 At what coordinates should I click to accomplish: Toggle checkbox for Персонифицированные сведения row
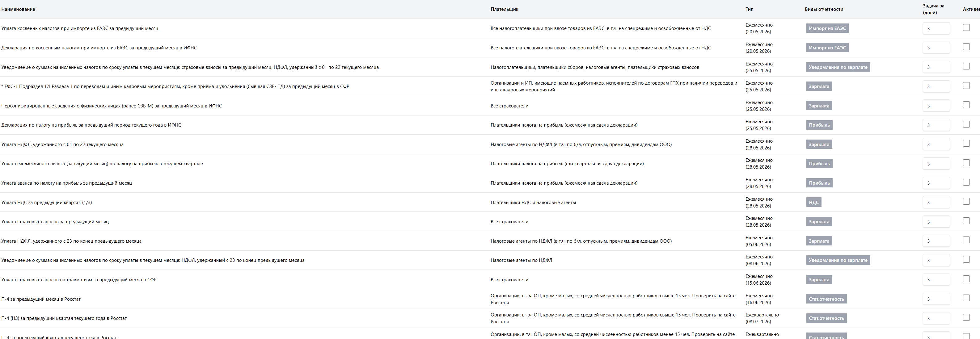click(x=966, y=105)
